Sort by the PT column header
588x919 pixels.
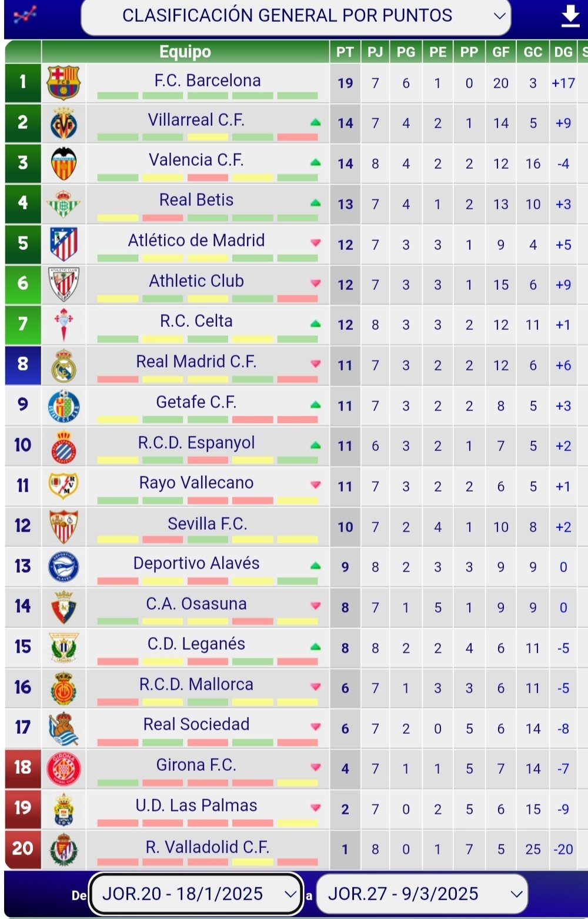click(x=345, y=52)
